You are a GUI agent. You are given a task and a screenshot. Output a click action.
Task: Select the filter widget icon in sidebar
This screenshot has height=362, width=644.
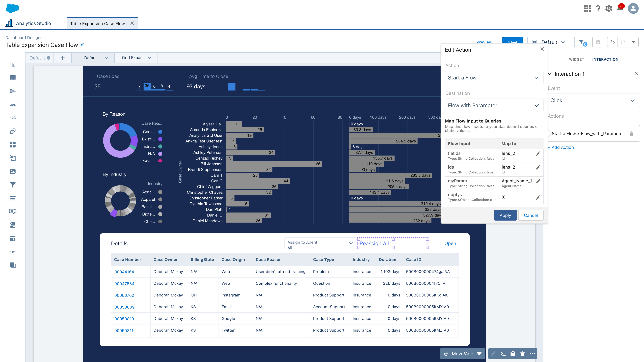click(13, 185)
